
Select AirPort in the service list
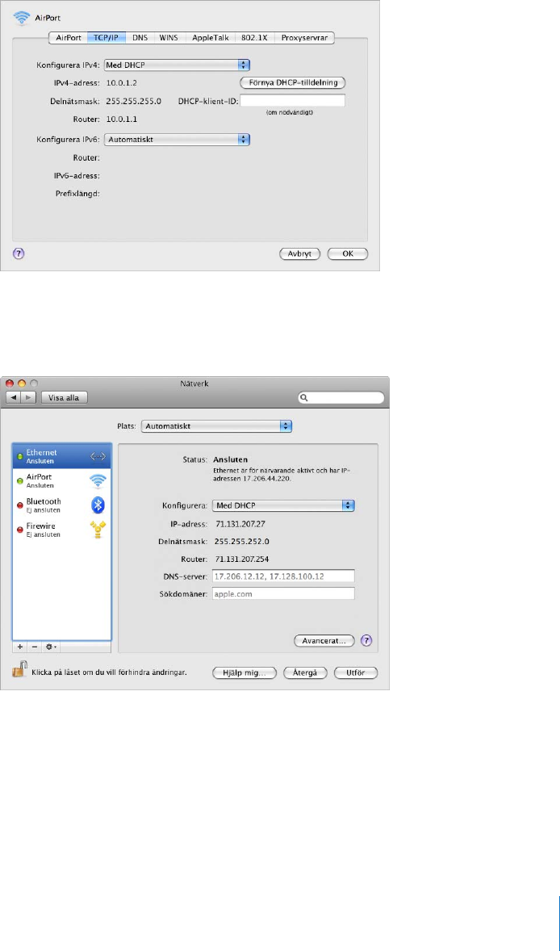pyautogui.click(x=61, y=481)
